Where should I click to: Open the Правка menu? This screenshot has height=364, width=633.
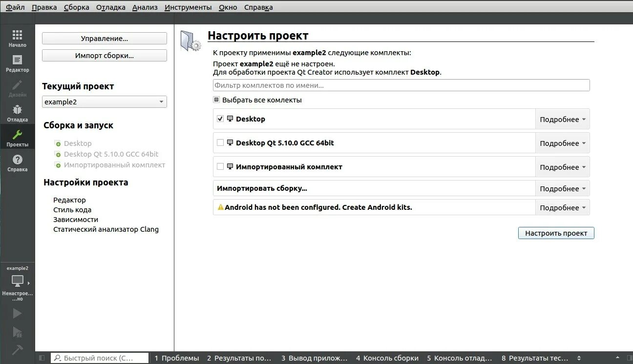coord(44,7)
